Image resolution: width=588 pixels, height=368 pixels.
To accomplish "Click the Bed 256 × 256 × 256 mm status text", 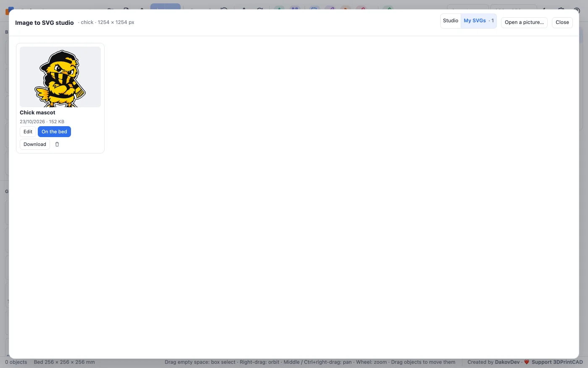I will point(64,362).
